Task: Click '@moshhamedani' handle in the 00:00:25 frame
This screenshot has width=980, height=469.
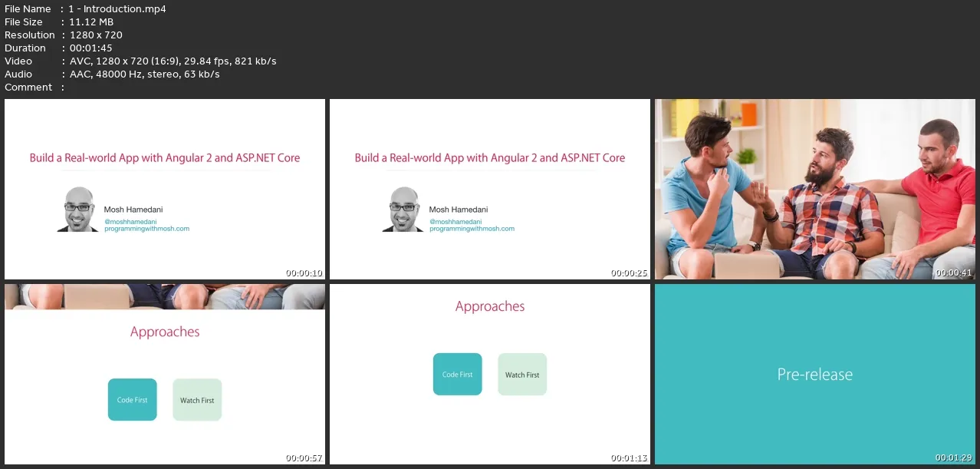Action: pyautogui.click(x=455, y=221)
